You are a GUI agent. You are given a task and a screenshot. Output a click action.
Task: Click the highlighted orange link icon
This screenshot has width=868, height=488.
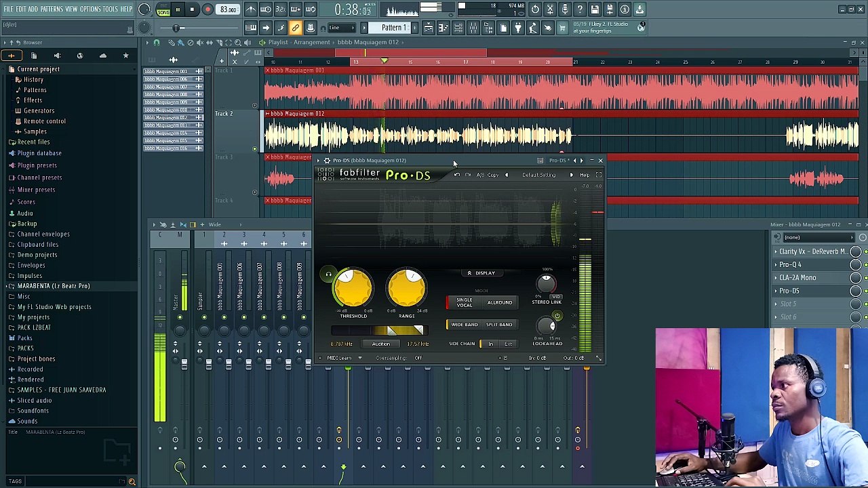pyautogui.click(x=296, y=28)
